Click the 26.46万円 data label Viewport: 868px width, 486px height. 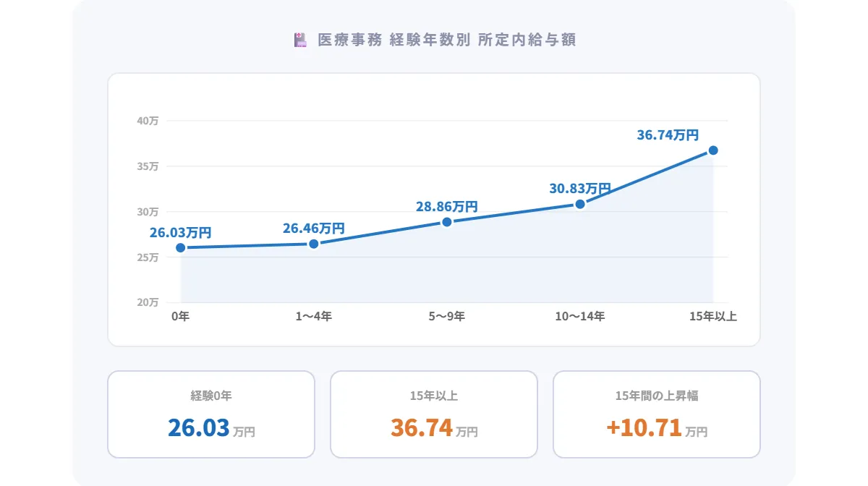pos(314,229)
